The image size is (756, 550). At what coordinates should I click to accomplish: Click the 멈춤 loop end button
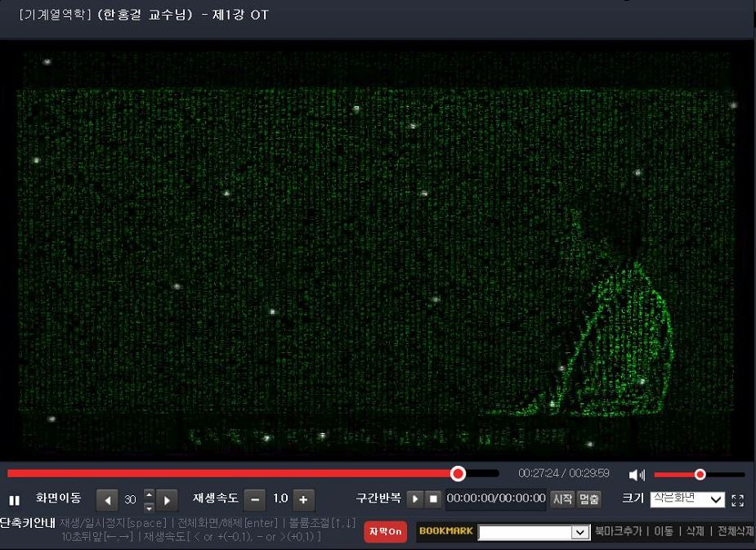click(588, 499)
